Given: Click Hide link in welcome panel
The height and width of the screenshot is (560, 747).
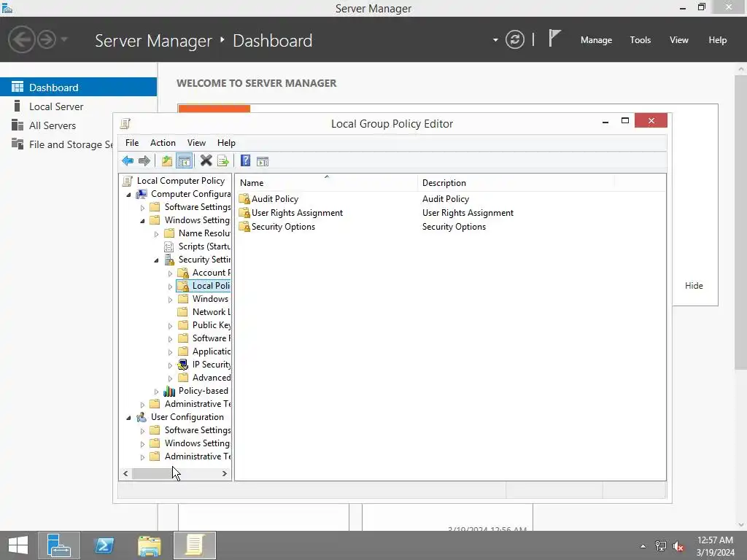Looking at the screenshot, I should tap(694, 286).
